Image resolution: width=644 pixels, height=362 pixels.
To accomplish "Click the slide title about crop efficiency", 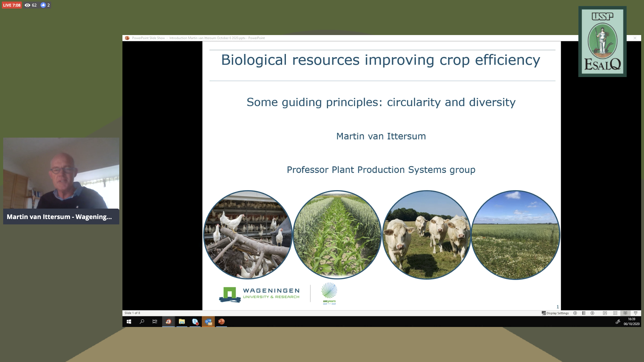I will point(381,60).
